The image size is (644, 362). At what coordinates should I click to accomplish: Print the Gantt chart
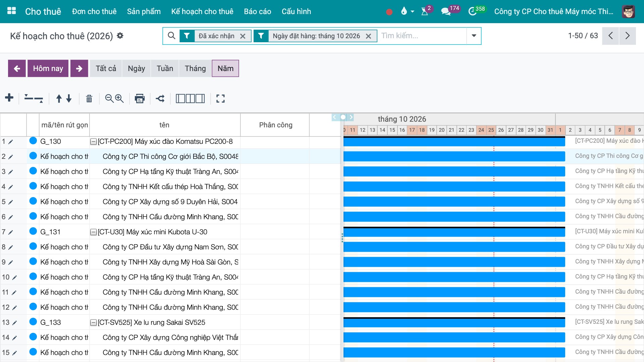(x=140, y=99)
